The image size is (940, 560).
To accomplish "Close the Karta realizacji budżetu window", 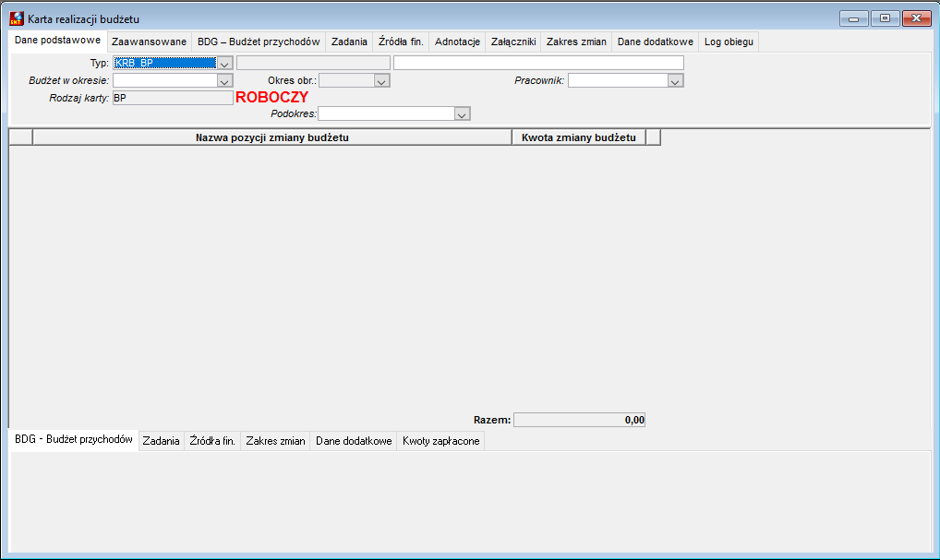I will click(916, 18).
